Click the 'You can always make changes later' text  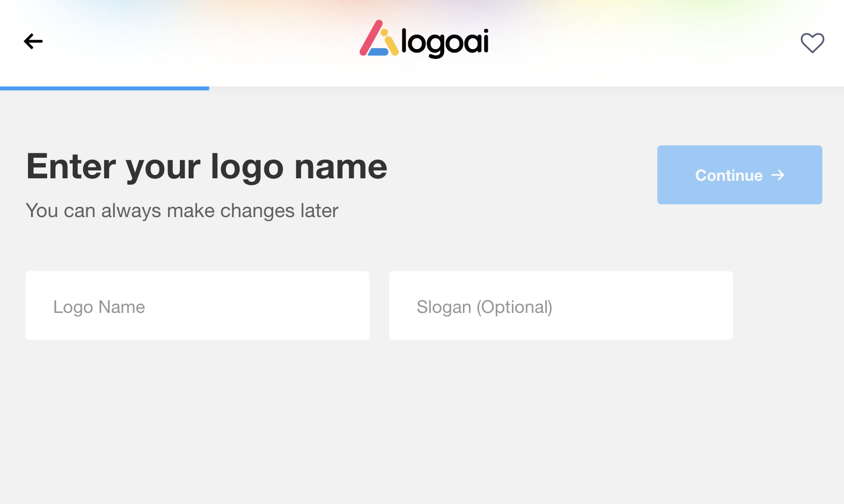pos(182,211)
